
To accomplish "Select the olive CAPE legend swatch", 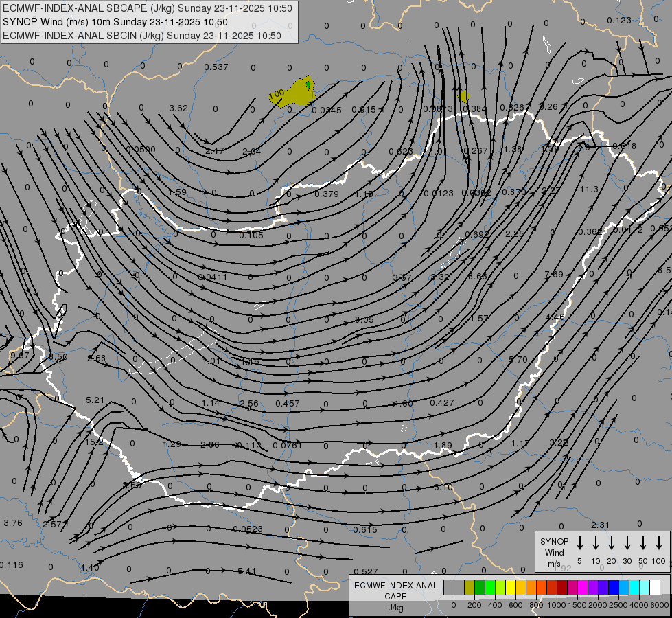I will point(470,588).
